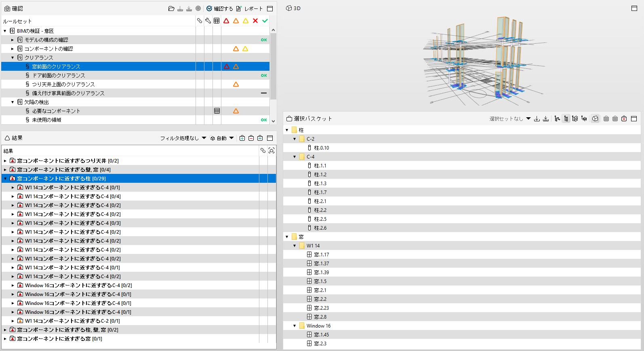Click the yellow triangle severity header icon
644x351 pixels.
point(246,21)
